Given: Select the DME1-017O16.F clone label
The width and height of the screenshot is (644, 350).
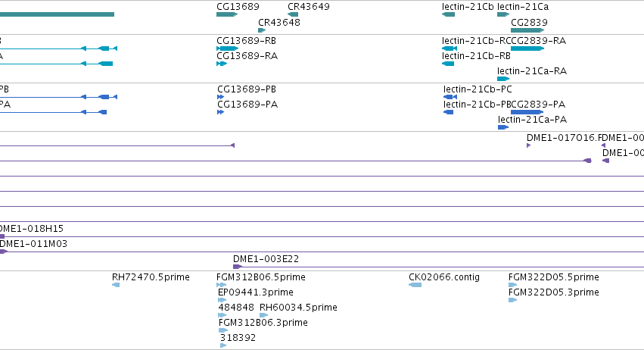Looking at the screenshot, I should coord(562,138).
